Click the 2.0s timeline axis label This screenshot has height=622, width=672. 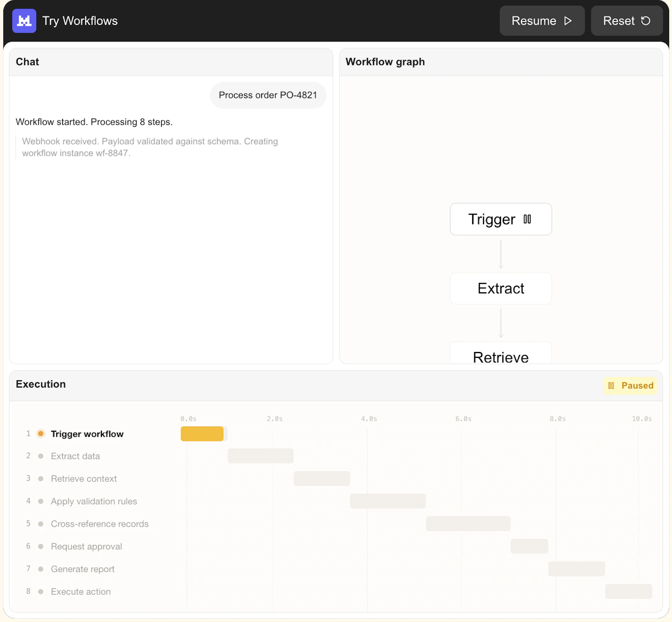tap(275, 419)
